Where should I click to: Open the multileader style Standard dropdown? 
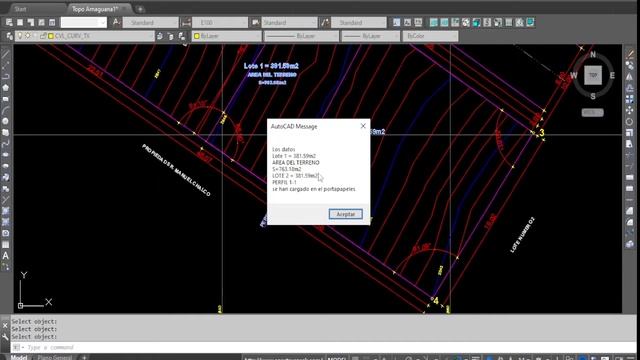point(358,22)
